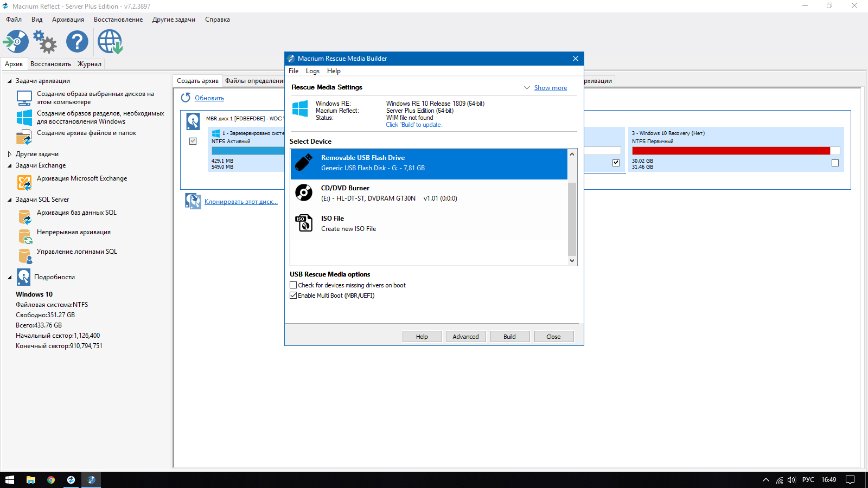Choose the CD/DVD Burner device
868x488 pixels.
point(429,194)
